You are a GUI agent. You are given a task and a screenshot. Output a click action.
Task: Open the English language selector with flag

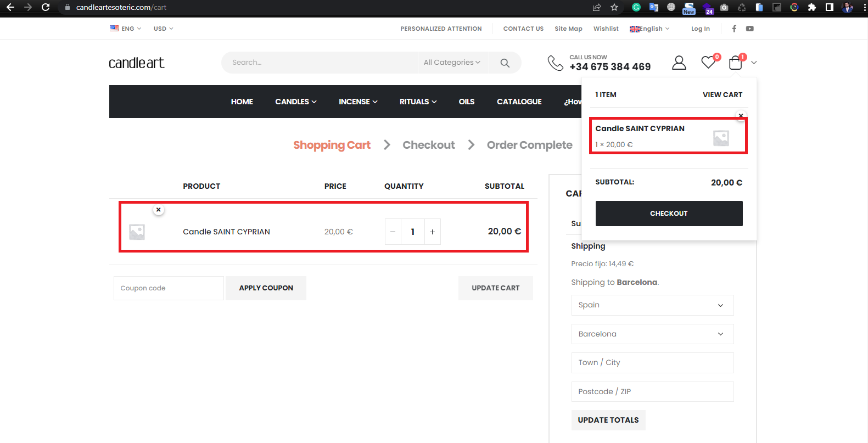(649, 29)
